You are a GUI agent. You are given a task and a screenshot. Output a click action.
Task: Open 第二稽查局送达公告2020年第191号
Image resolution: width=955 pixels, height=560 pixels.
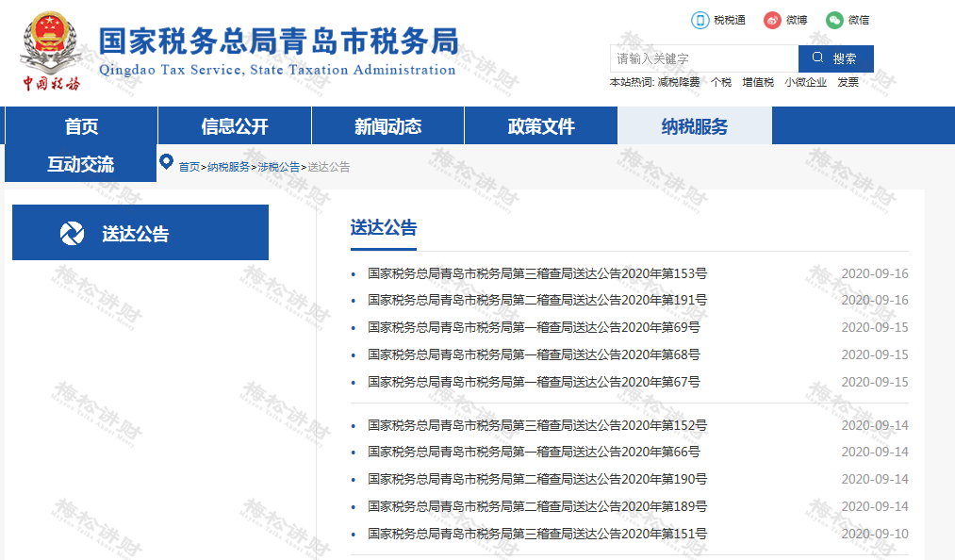click(x=537, y=300)
